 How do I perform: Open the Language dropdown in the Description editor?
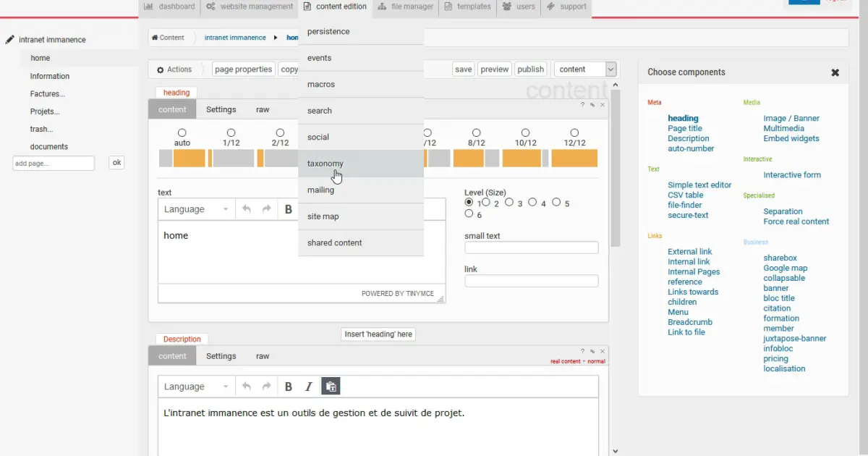[195, 386]
